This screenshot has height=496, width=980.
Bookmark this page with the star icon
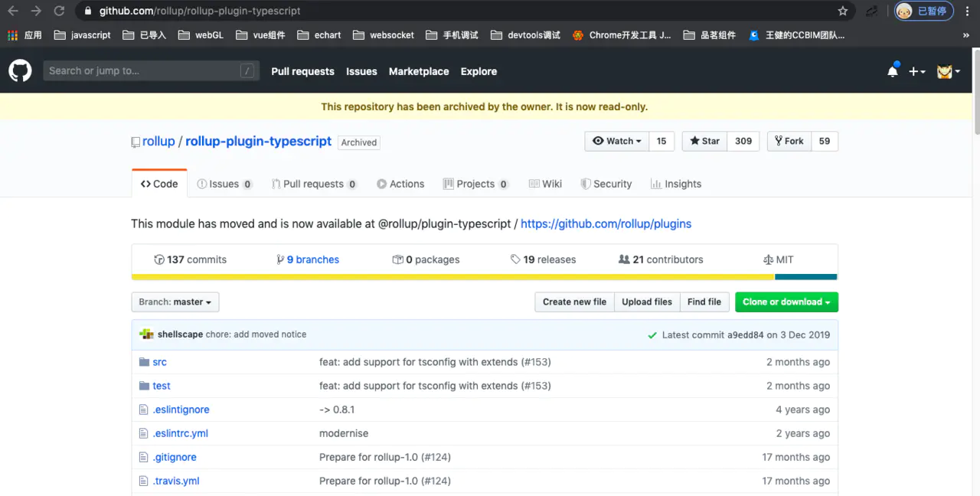point(843,11)
